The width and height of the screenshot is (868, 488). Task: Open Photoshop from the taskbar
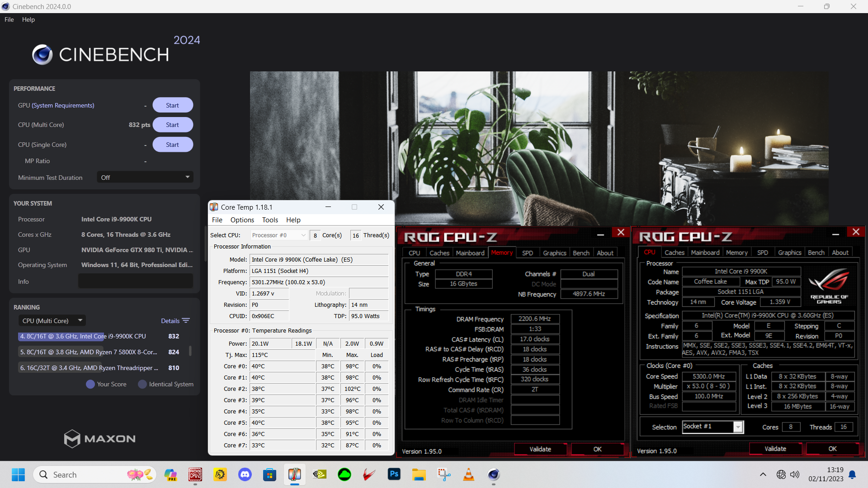coord(394,474)
